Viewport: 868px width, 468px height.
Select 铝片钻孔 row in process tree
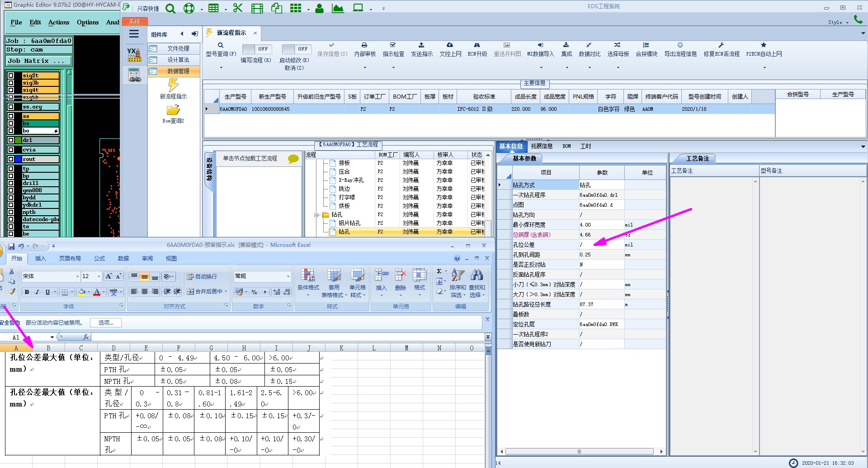pos(349,223)
